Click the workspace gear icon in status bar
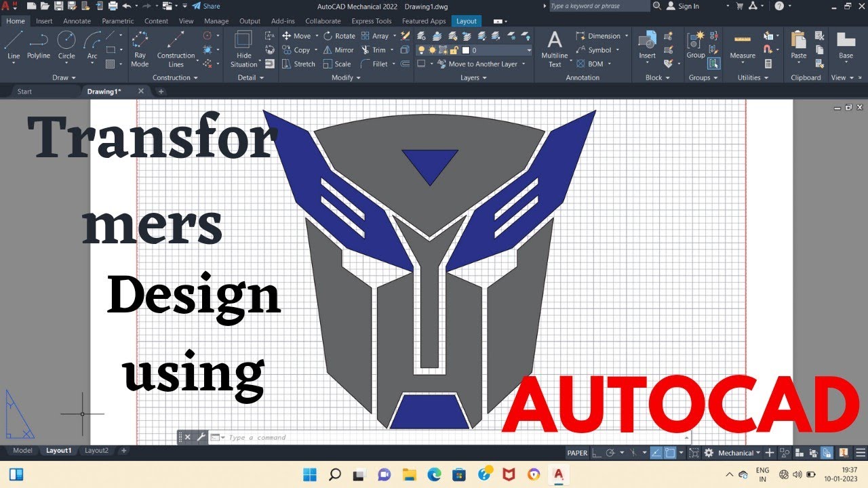The image size is (868, 488). click(x=709, y=453)
